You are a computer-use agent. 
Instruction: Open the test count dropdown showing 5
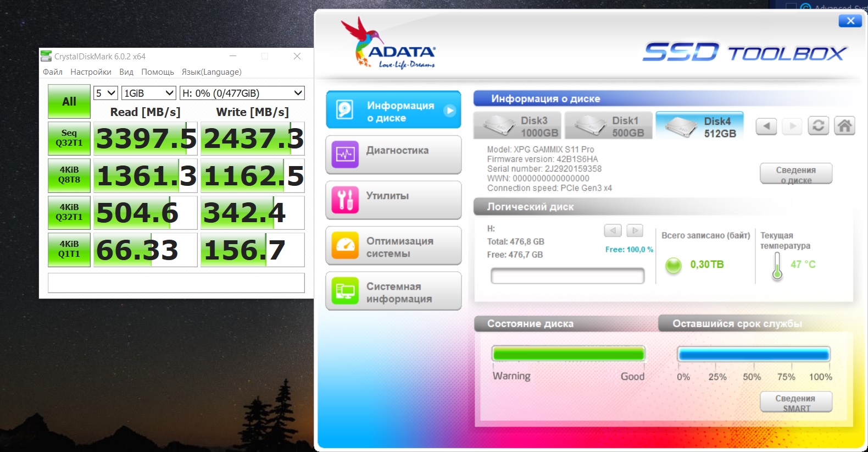click(105, 93)
